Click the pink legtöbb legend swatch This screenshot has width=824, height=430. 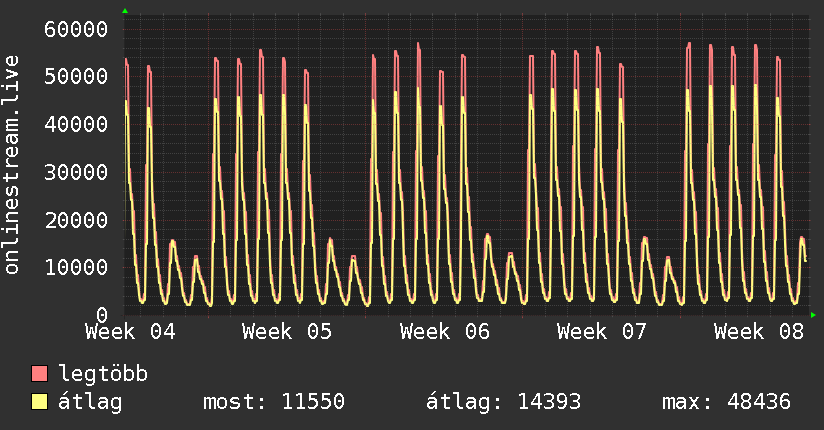[x=39, y=374]
